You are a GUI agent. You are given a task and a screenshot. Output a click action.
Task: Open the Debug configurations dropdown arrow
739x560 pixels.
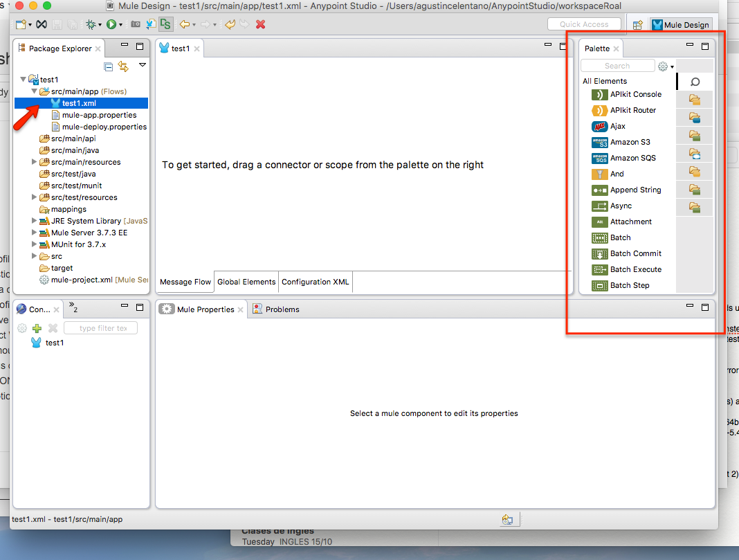click(100, 25)
